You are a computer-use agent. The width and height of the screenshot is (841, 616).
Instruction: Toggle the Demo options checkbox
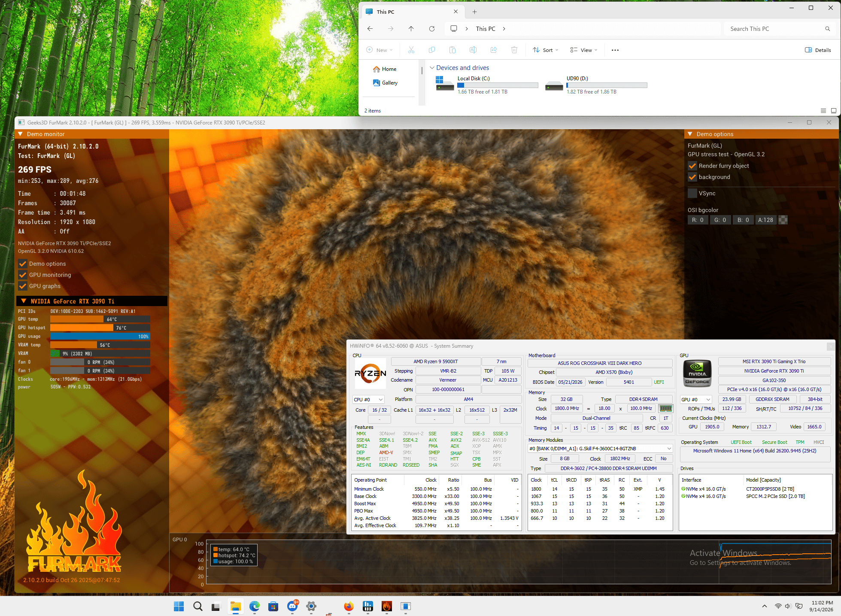click(x=23, y=264)
